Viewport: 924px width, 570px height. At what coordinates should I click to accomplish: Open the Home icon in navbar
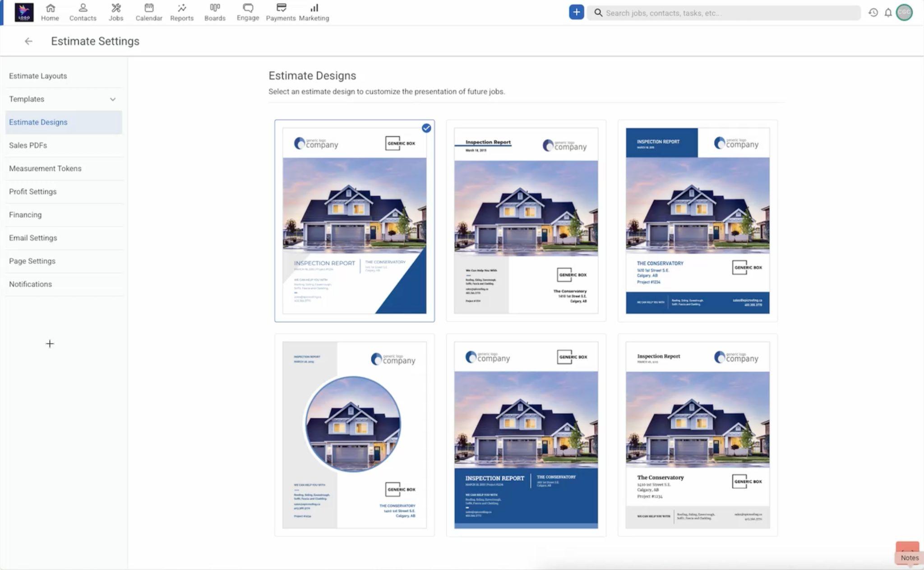tap(50, 8)
